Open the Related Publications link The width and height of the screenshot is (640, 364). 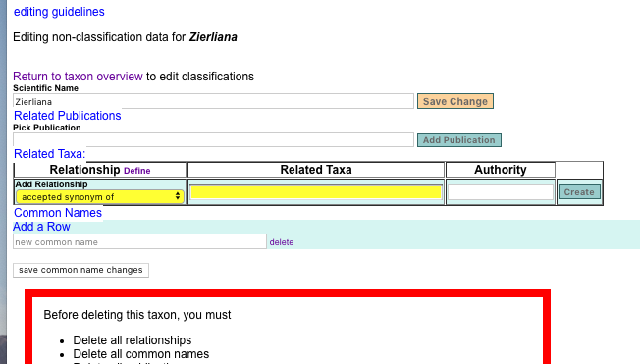[68, 116]
